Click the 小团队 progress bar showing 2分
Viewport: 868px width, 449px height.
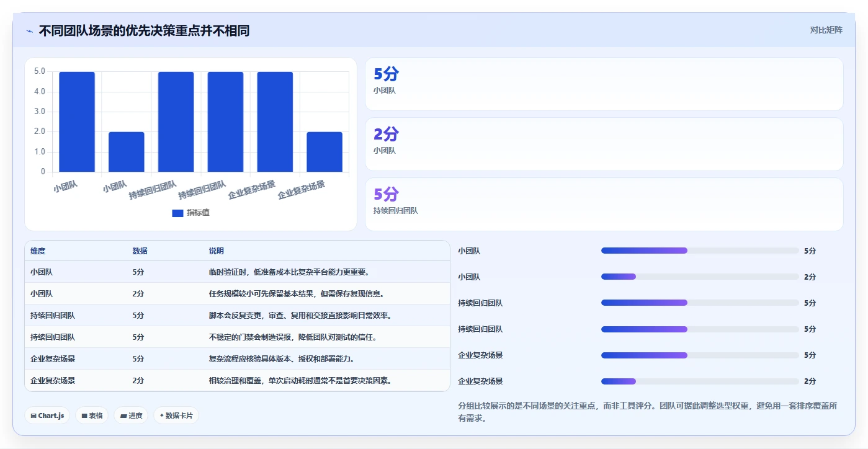(700, 277)
